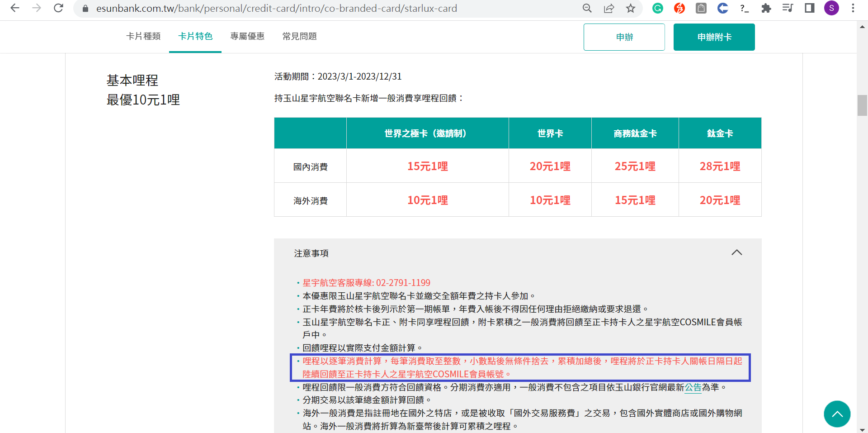Click the 最優10元1哩 heading
The width and height of the screenshot is (868, 433).
pos(143,100)
